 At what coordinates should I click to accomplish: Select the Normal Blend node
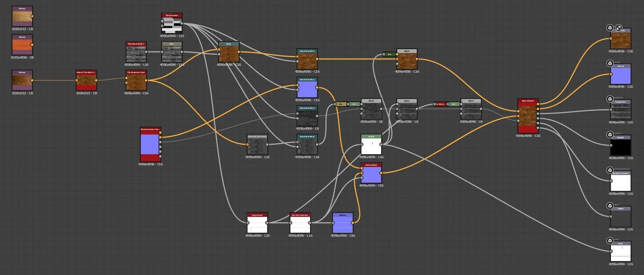371,173
